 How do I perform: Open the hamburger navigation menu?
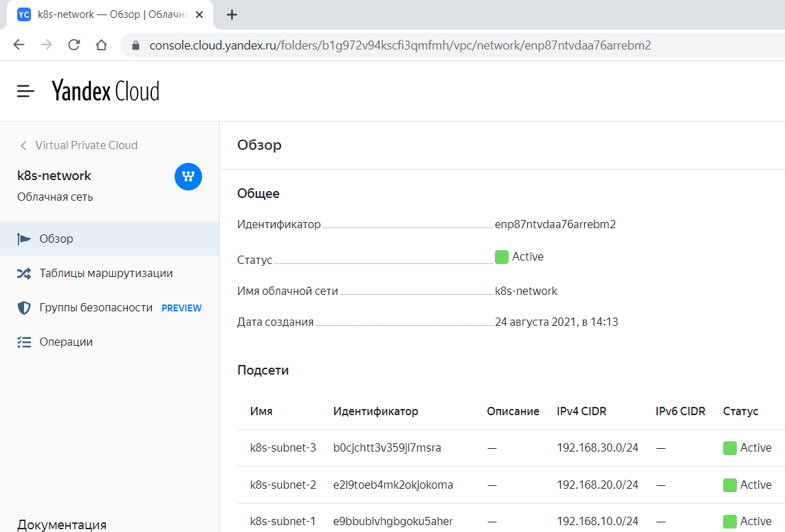[x=25, y=91]
